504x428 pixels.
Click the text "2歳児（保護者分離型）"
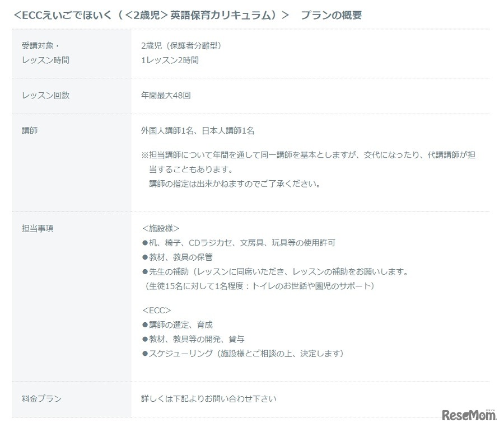point(182,45)
